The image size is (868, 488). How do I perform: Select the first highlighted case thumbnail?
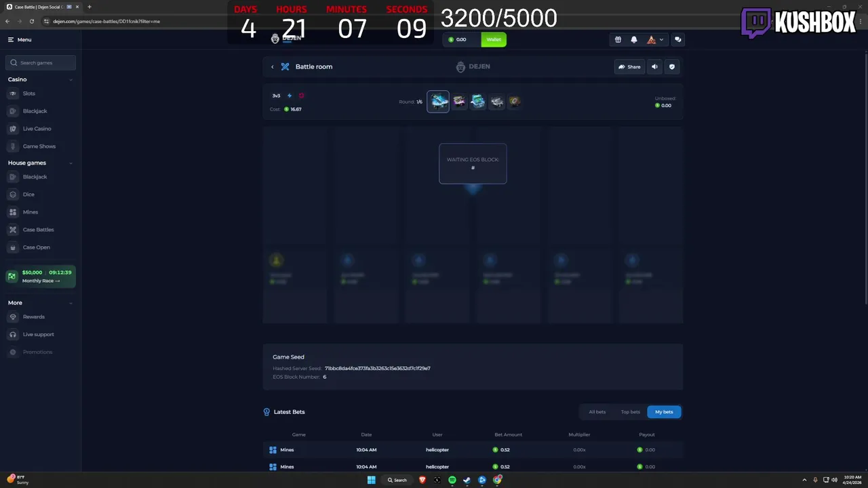tap(438, 102)
